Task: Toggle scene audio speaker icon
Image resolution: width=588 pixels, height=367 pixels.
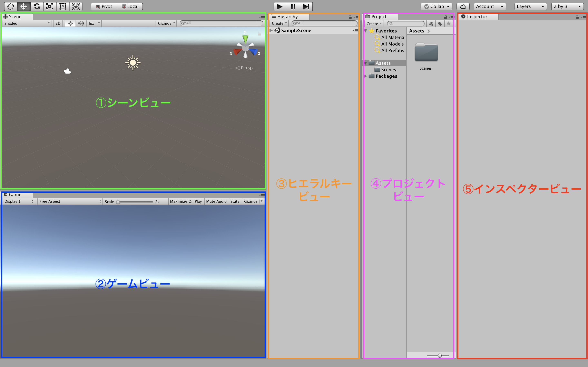Action: click(x=81, y=23)
